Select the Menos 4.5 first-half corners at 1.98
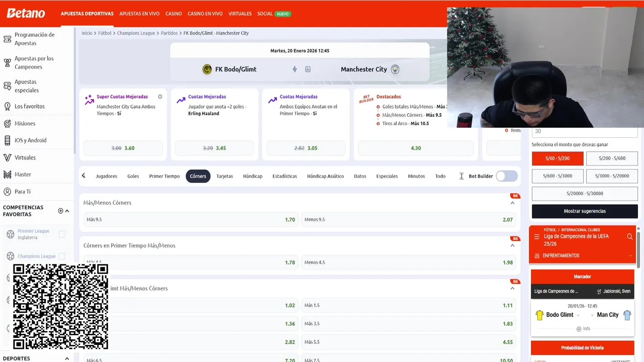 tap(409, 262)
